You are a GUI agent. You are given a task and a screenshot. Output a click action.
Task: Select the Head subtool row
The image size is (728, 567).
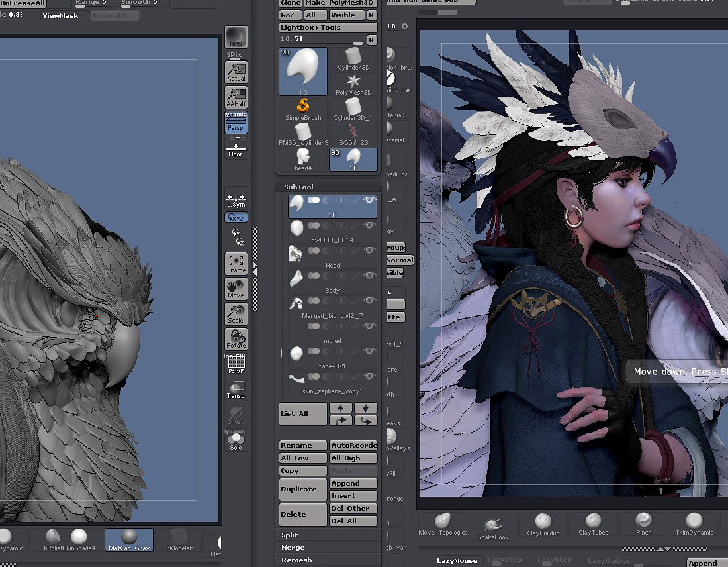tap(332, 257)
